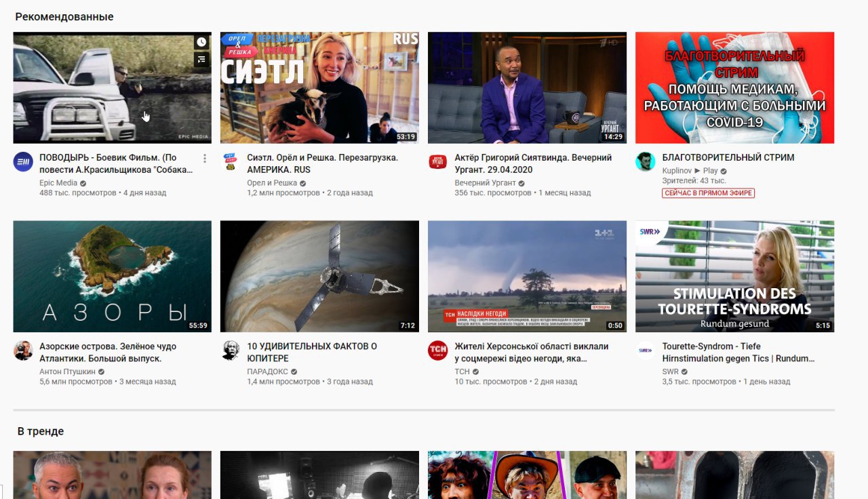Click Epic Media channel avatar
The height and width of the screenshot is (499, 868).
(x=23, y=161)
